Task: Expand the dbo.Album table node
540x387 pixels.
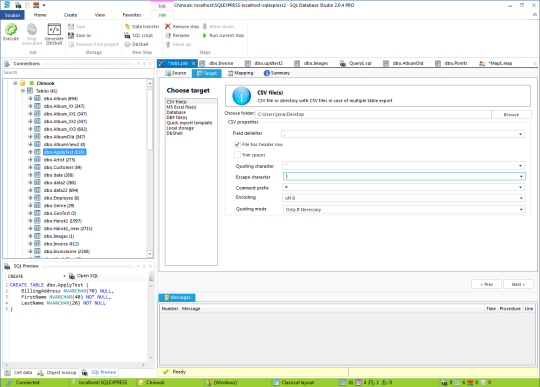Action: (30, 98)
